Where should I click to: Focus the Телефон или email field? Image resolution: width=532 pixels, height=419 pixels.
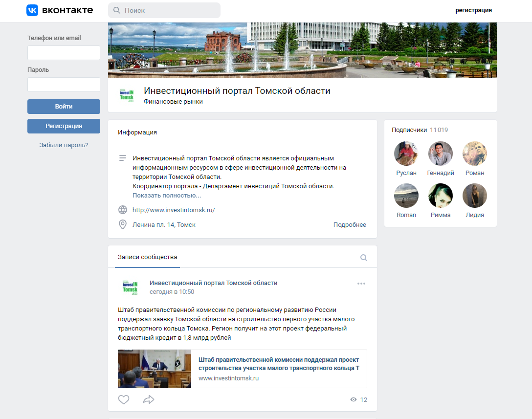click(x=64, y=53)
